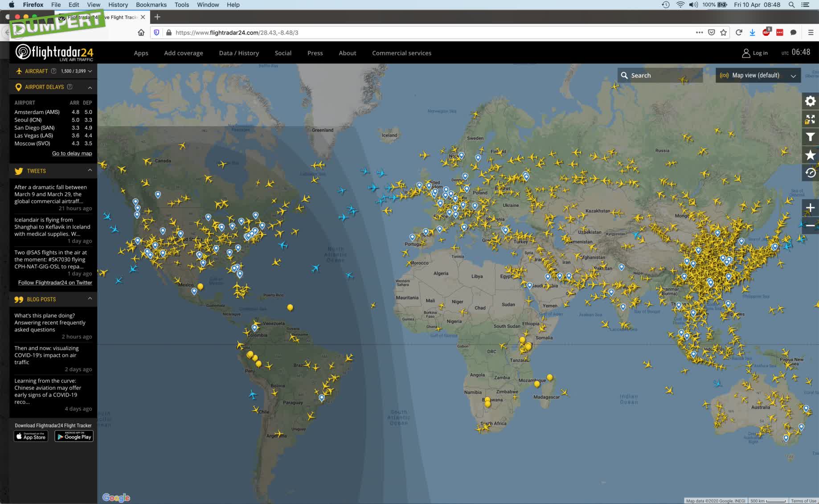The image size is (819, 504).
Task: Open the About menu
Action: pyautogui.click(x=348, y=53)
